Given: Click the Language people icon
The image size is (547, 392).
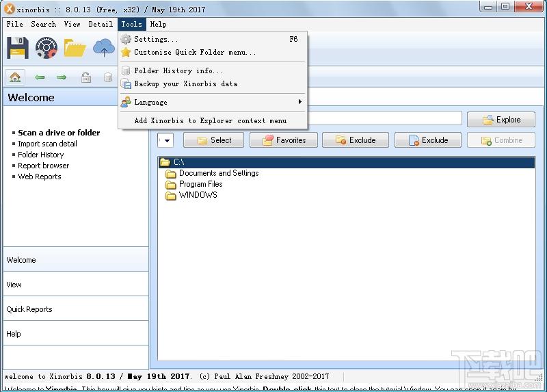Looking at the screenshot, I should [126, 103].
